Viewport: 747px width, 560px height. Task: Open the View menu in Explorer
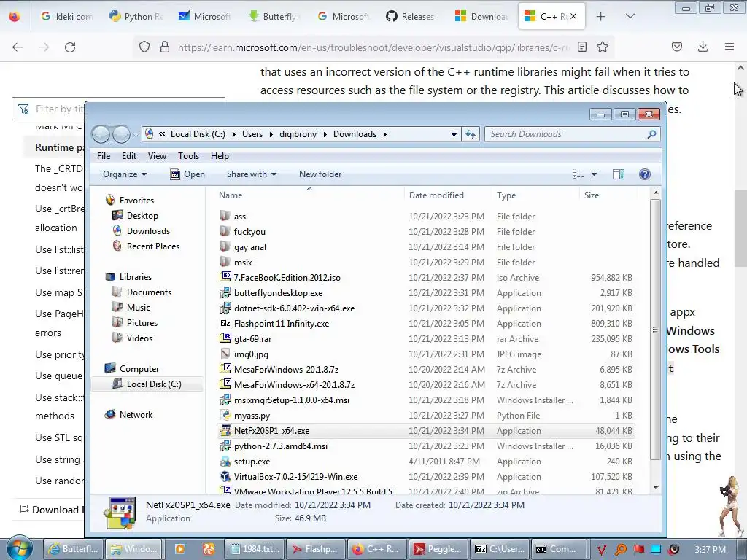click(x=157, y=156)
